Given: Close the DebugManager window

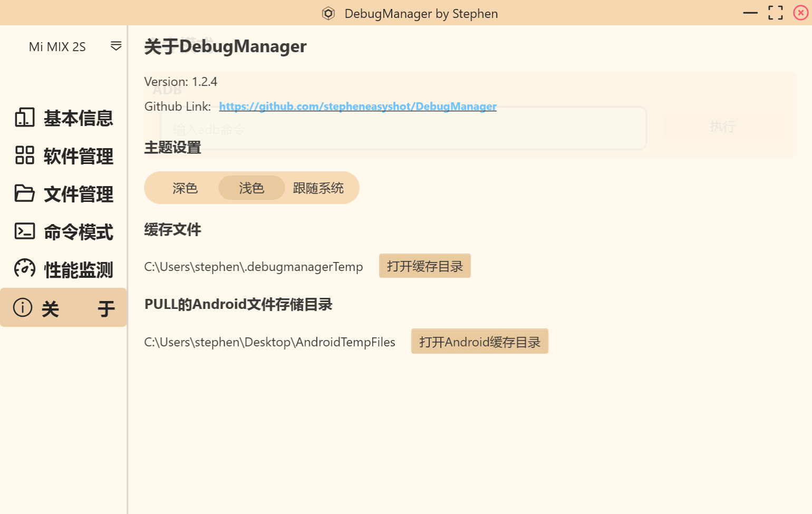Looking at the screenshot, I should [800, 13].
